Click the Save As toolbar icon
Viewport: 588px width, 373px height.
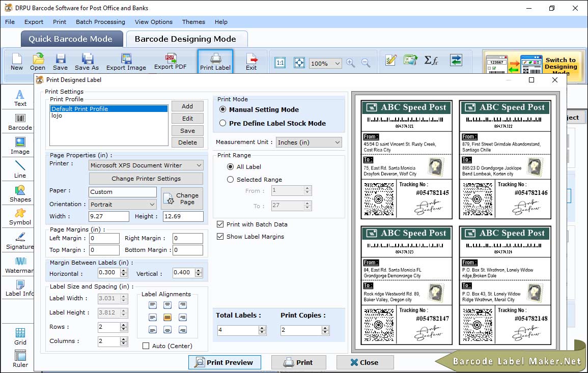pyautogui.click(x=87, y=62)
